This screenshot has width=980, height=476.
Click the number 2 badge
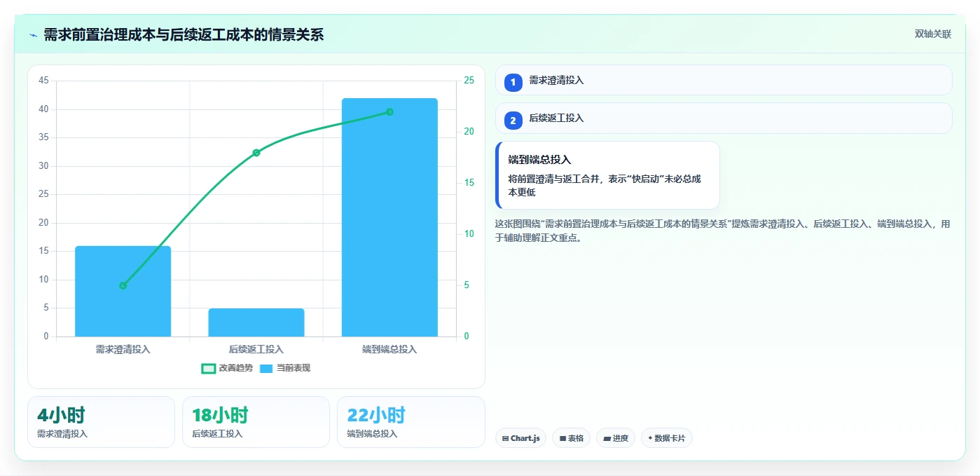tap(513, 121)
